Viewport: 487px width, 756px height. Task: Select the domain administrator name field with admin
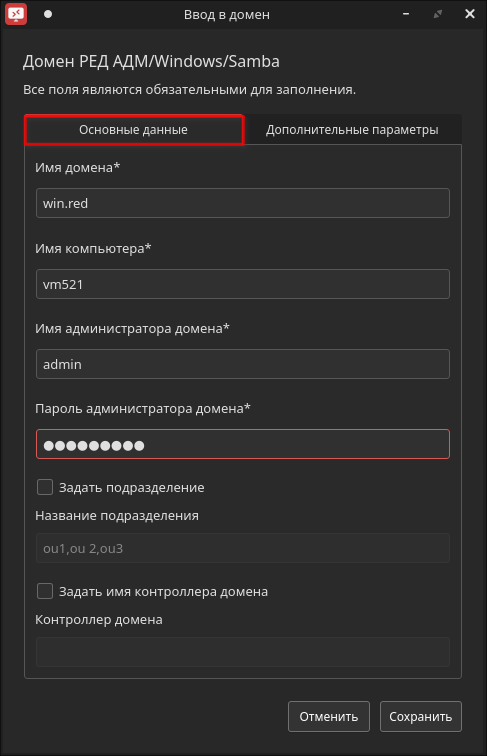point(243,364)
